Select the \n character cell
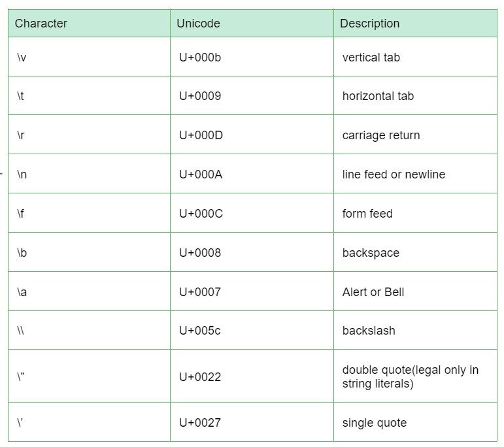 (x=89, y=174)
